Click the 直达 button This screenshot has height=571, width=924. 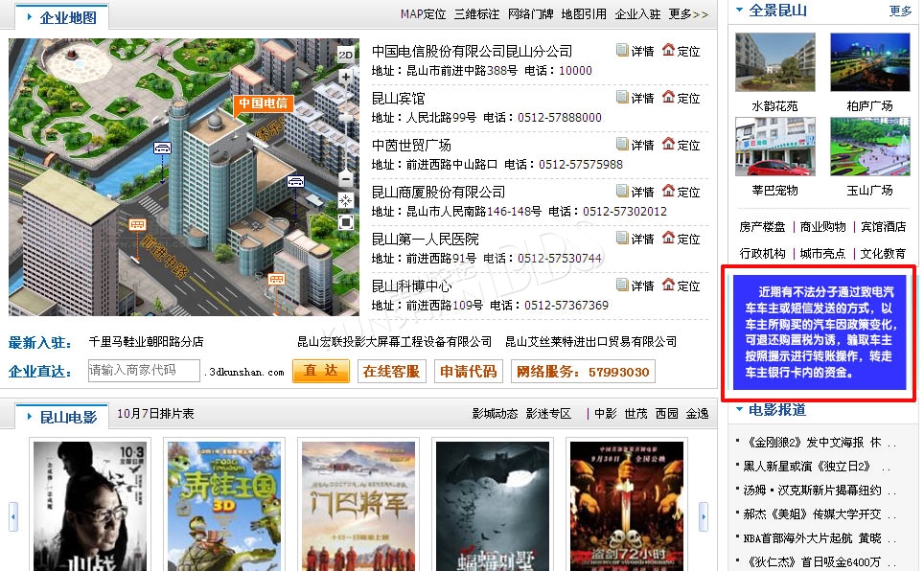[321, 371]
